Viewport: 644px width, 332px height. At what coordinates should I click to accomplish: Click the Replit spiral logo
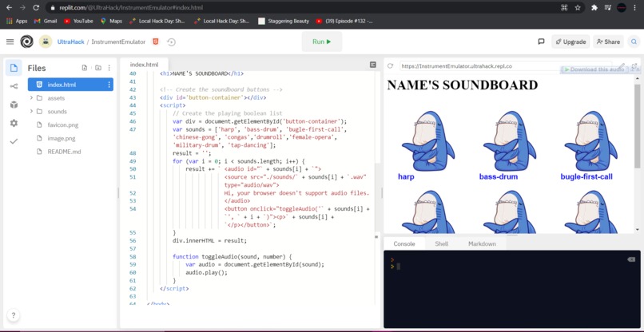(x=26, y=41)
